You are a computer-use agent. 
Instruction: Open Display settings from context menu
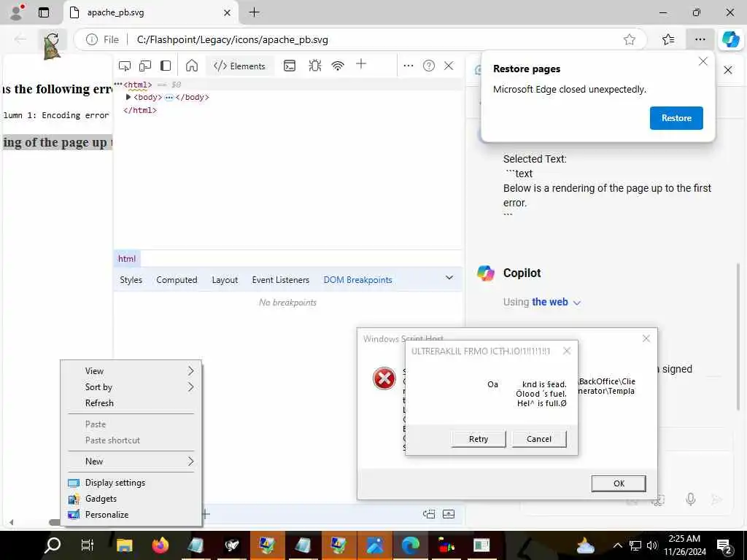[x=131, y=483]
